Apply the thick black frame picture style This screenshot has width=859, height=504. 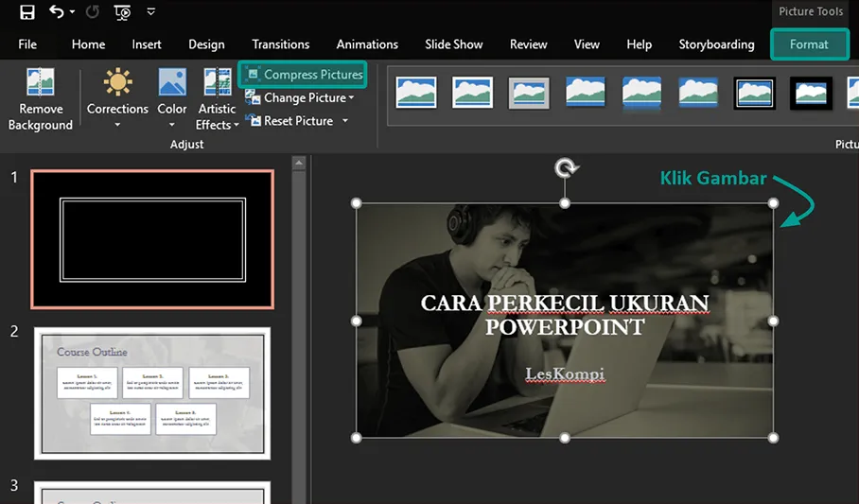coord(811,93)
